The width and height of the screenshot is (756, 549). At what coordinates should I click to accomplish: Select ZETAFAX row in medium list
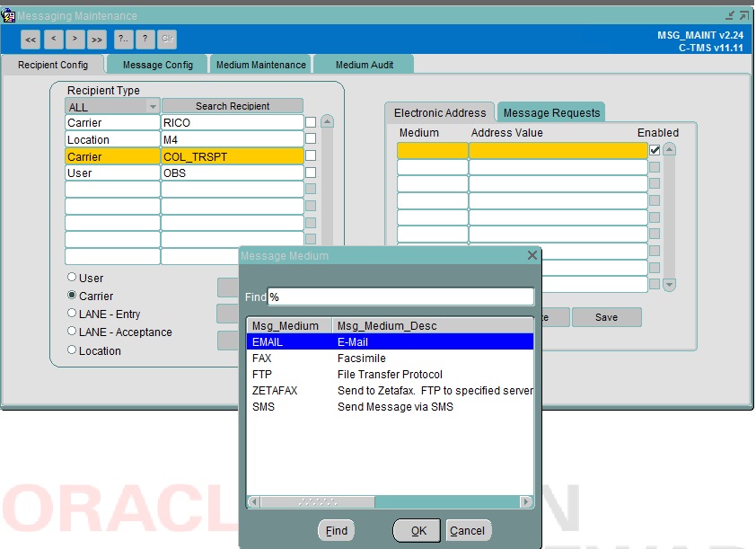(390, 390)
